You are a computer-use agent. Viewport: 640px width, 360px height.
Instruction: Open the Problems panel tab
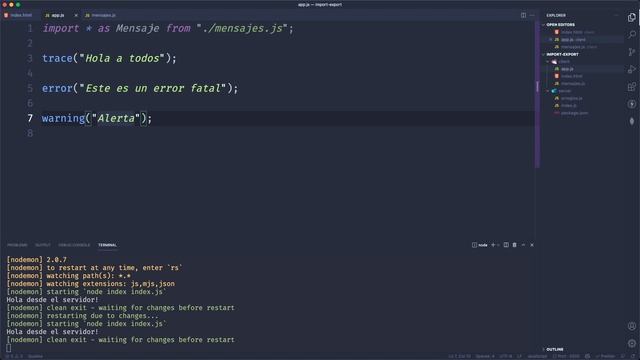point(17,245)
